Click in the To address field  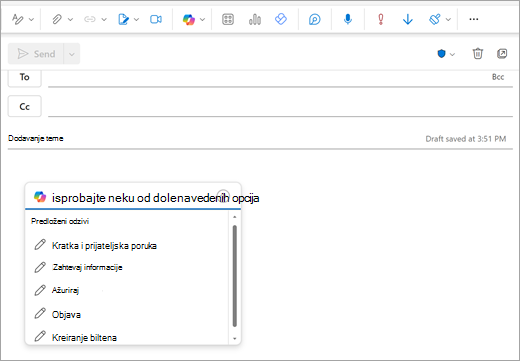[x=267, y=78]
